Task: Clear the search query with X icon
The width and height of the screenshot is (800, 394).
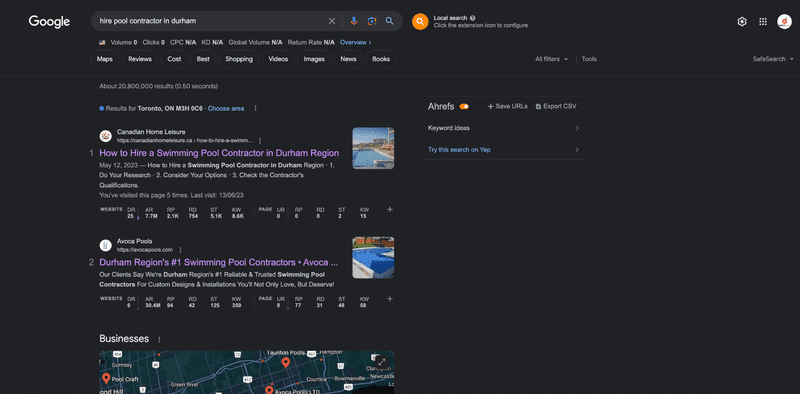Action: pyautogui.click(x=332, y=21)
